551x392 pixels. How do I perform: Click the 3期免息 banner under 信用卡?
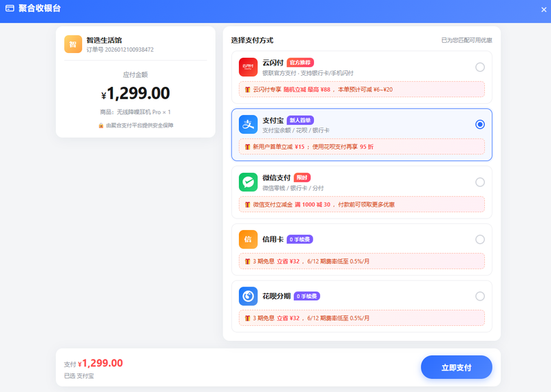point(362,262)
